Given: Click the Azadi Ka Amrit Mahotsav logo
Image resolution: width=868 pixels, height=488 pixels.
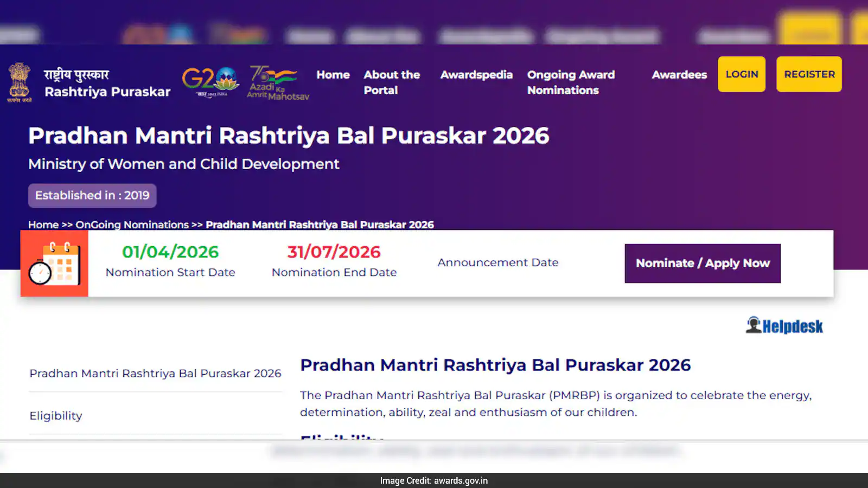Looking at the screenshot, I should pos(278,83).
